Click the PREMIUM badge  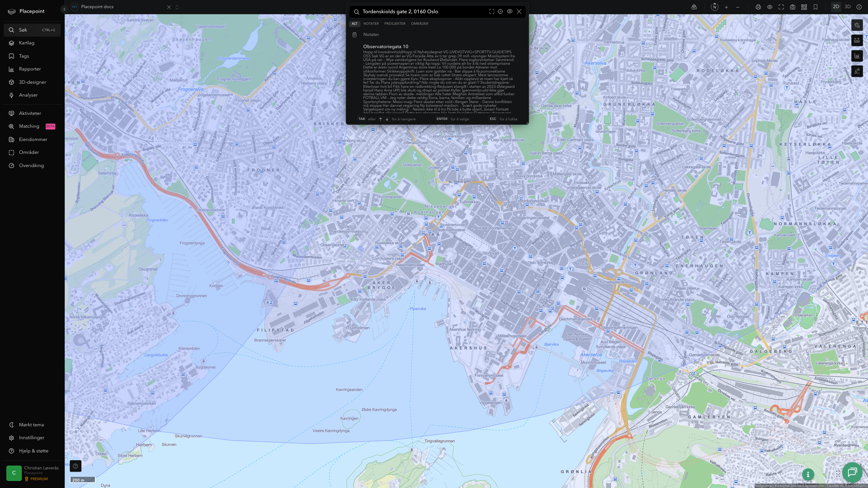(x=36, y=479)
